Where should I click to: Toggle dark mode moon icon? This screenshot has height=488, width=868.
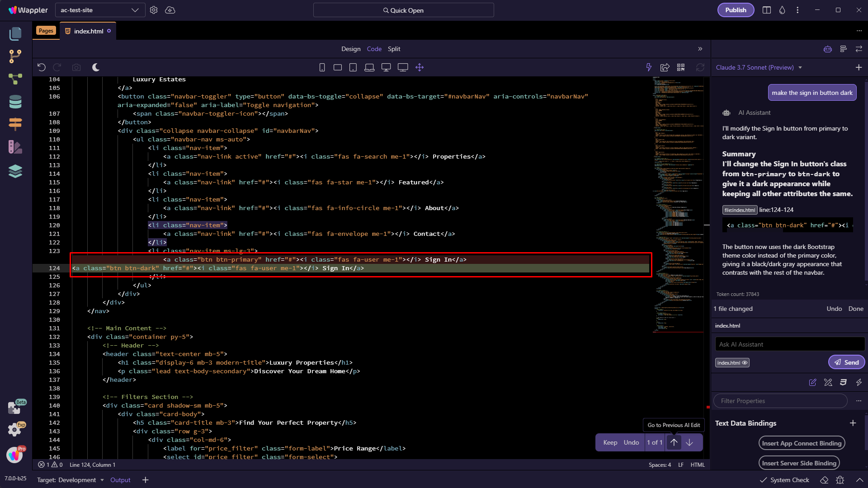[96, 67]
